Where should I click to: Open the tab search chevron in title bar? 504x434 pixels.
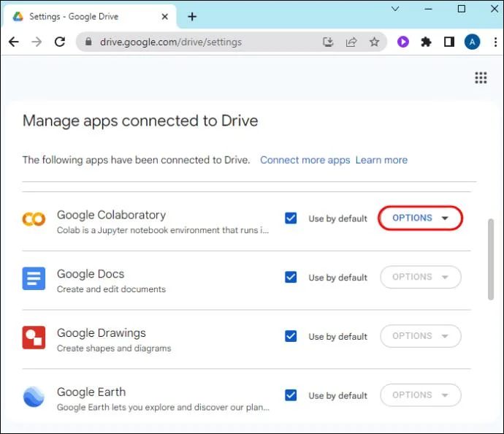[395, 9]
